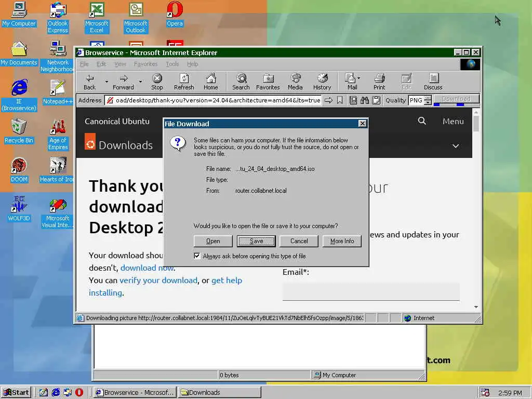The height and width of the screenshot is (399, 532).
Task: Open the Favorites menu in the menu bar
Action: (x=146, y=64)
